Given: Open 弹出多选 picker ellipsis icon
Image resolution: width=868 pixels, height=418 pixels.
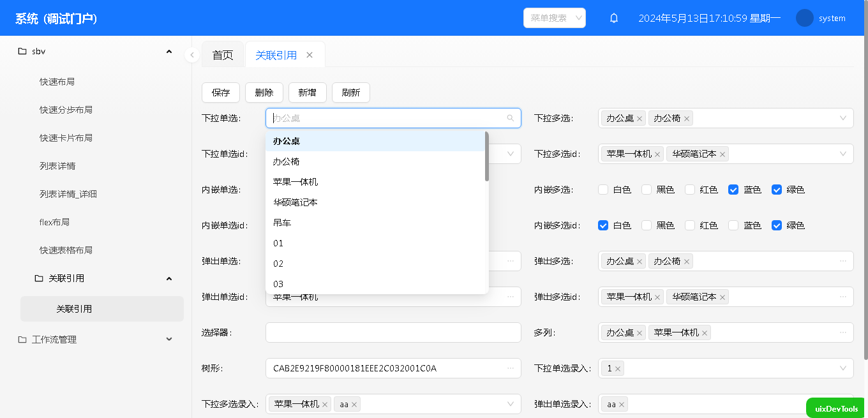Looking at the screenshot, I should tap(843, 261).
